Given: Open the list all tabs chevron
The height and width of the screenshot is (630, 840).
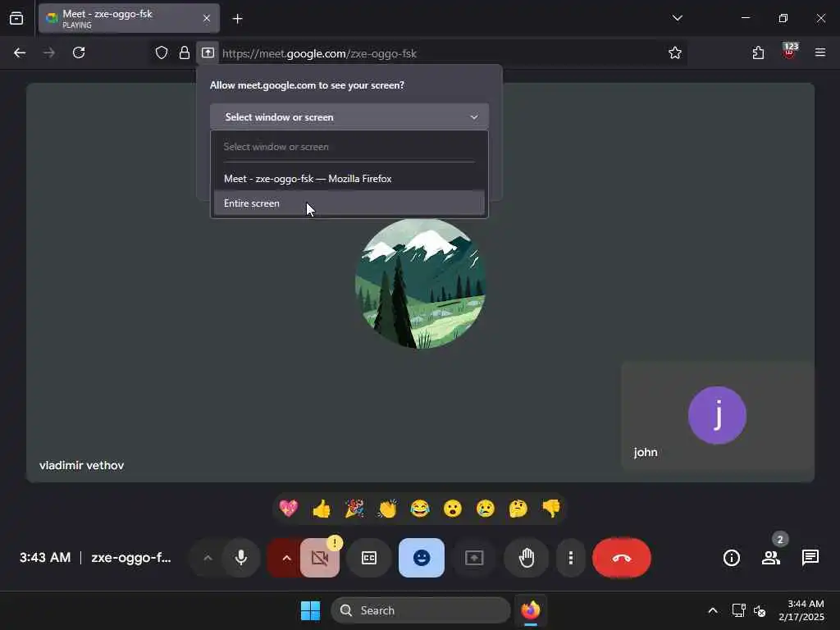Looking at the screenshot, I should pyautogui.click(x=677, y=18).
